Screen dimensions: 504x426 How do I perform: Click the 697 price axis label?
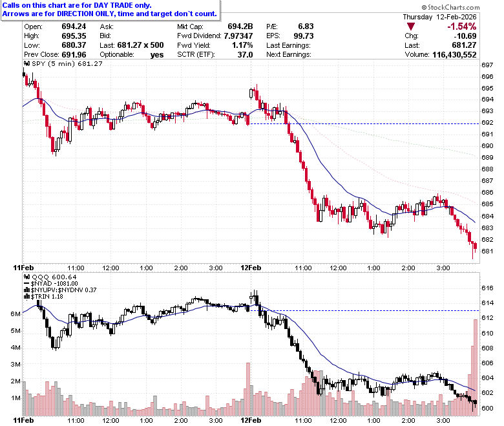[x=487, y=65]
